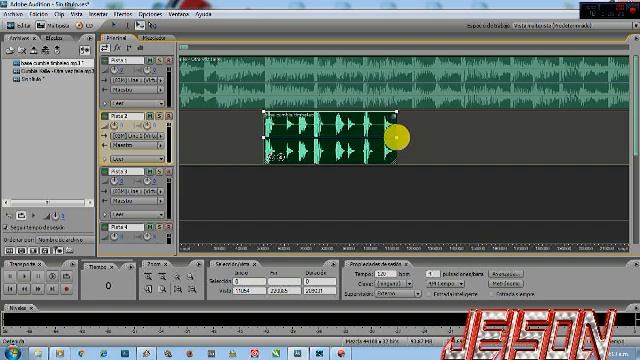Mute Pista 2 with its M button
The width and height of the screenshot is (640, 360).
[x=150, y=116]
